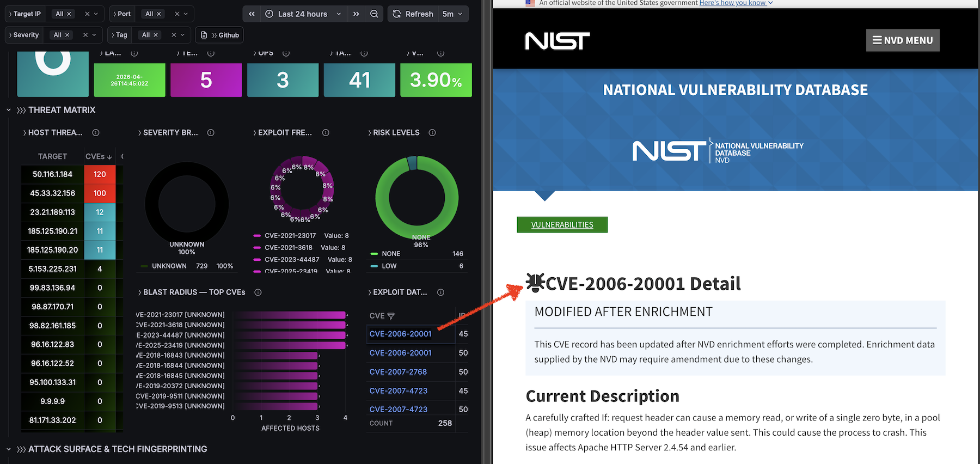Clear all values in the Target IP filter
Image resolution: width=980 pixels, height=464 pixels.
(87, 14)
